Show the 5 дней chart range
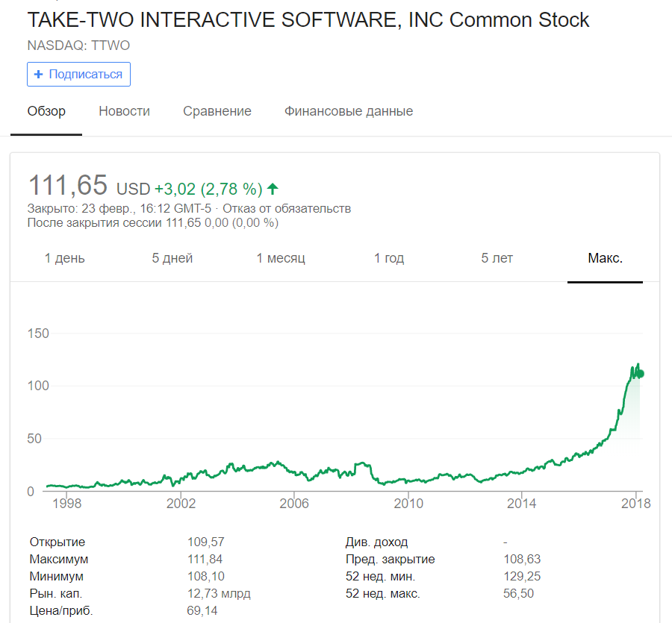Viewport: 672px width, 623px height. click(x=172, y=258)
